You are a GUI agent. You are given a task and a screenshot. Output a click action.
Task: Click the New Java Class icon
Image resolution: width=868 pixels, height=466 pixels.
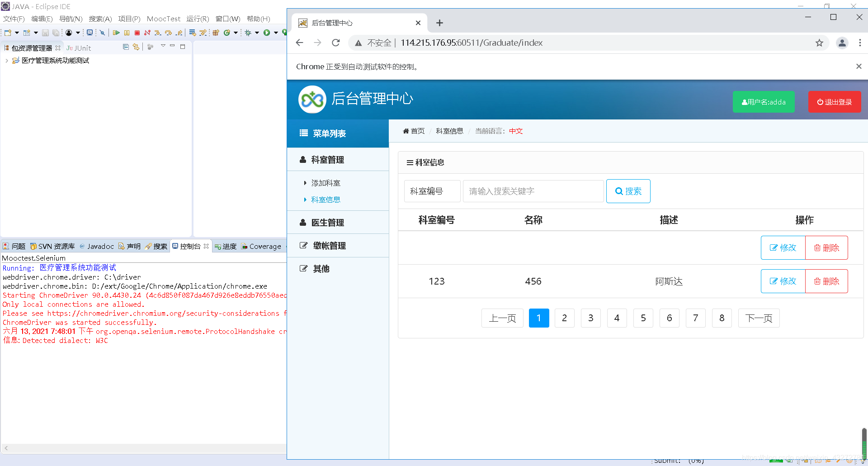click(227, 33)
